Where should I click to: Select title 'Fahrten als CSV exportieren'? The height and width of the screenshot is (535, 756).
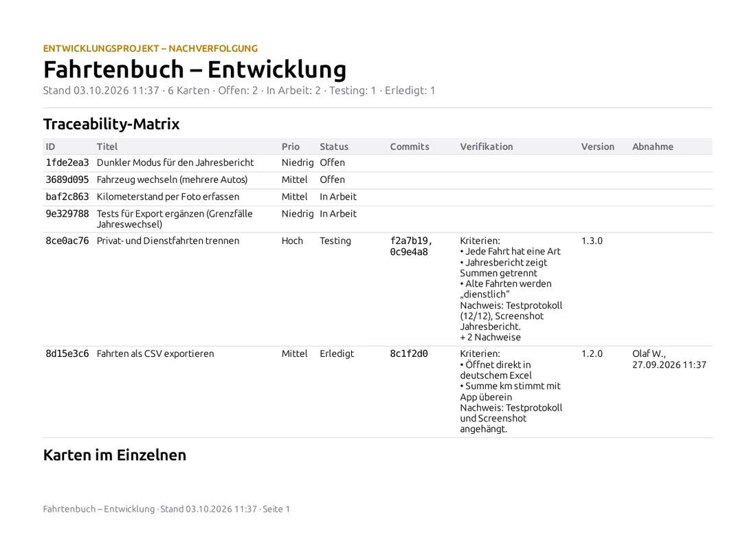point(155,353)
